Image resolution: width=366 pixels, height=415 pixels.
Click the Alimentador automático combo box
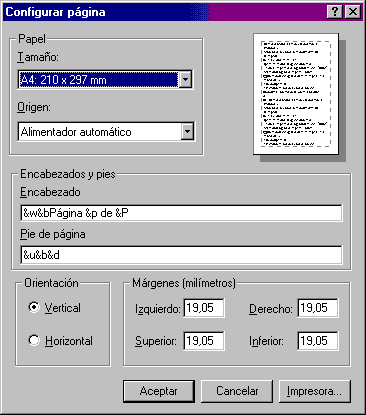pos(106,132)
